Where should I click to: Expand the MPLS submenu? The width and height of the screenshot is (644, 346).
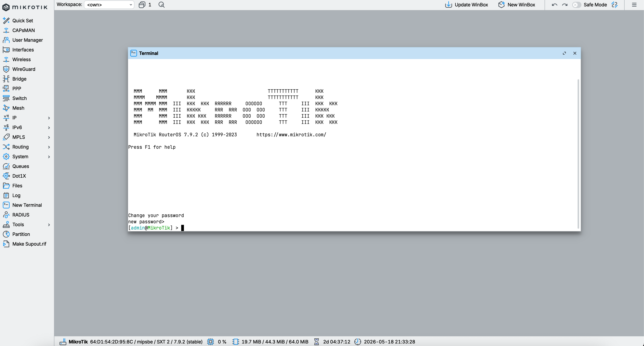pos(49,137)
